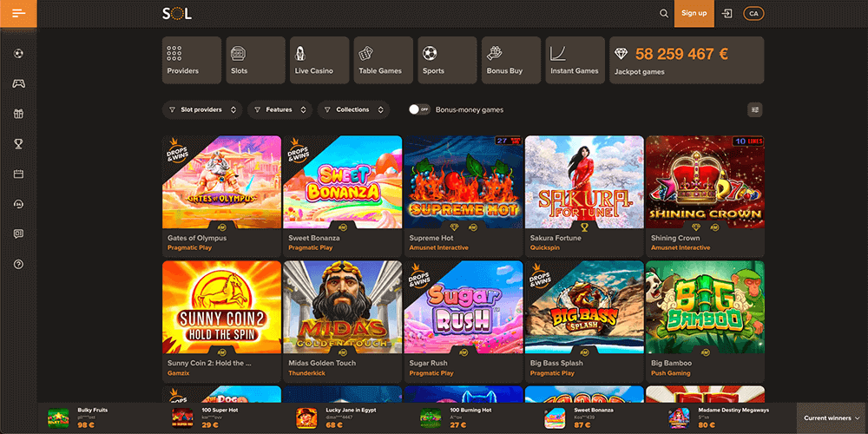The height and width of the screenshot is (434, 868).
Task: Open the Bonus Buy category
Action: (511, 61)
